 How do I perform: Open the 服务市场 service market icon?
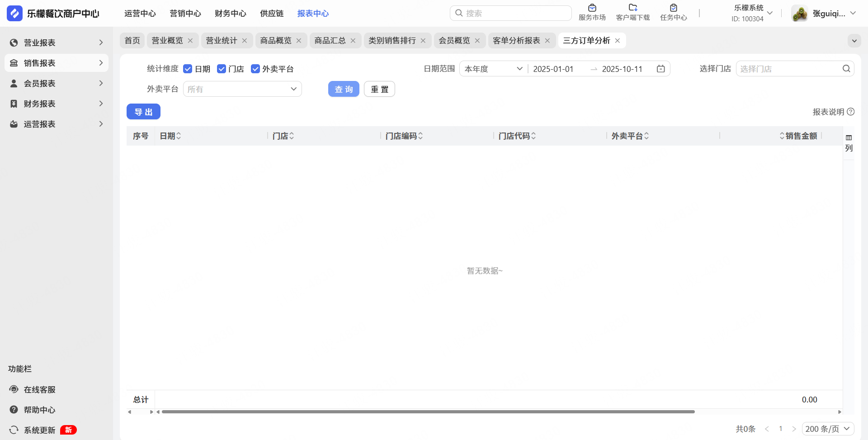592,8
